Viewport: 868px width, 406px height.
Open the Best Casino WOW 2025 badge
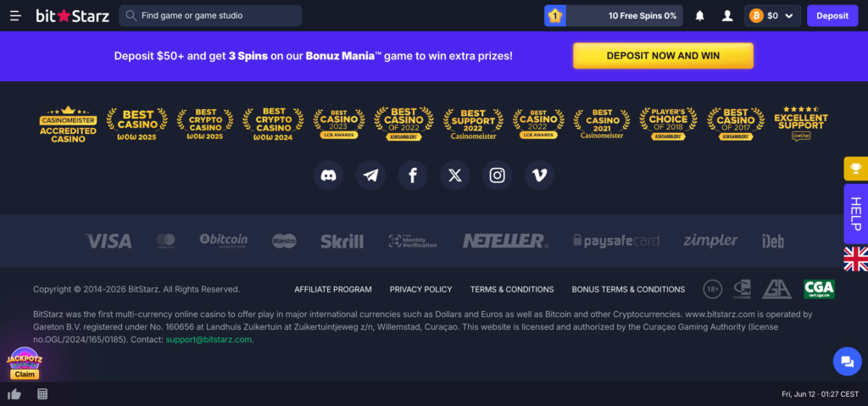coord(136,124)
